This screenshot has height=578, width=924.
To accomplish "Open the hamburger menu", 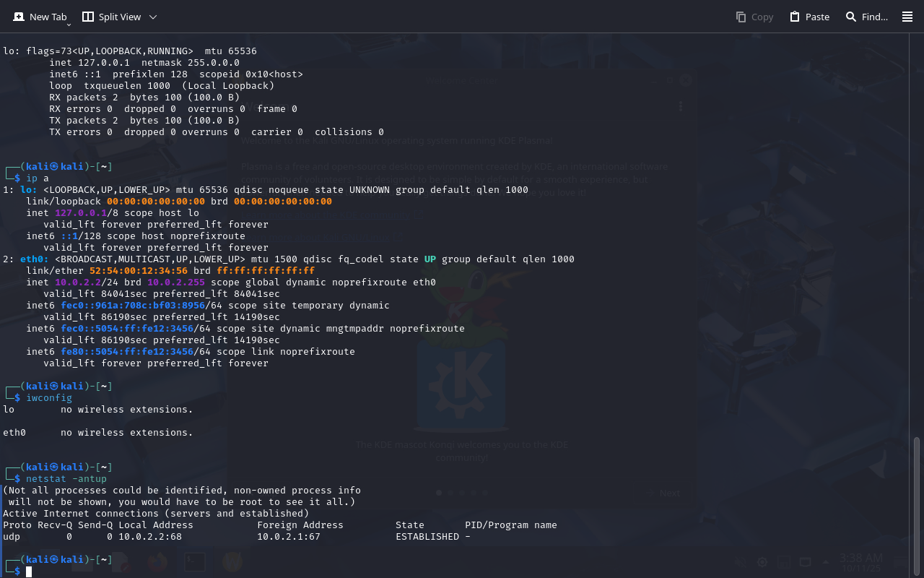I will 907,17.
